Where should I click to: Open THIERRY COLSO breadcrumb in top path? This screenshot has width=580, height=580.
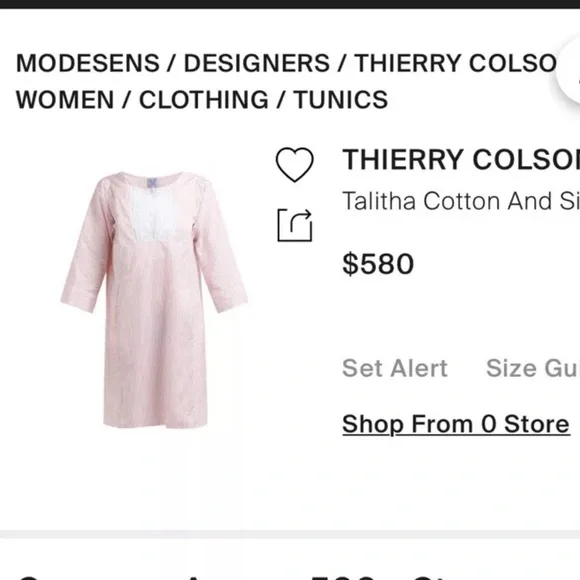pos(455,63)
